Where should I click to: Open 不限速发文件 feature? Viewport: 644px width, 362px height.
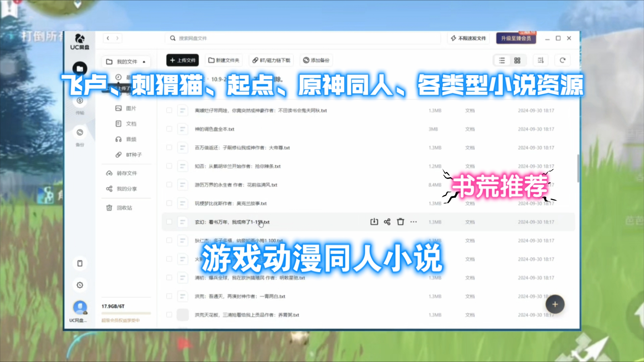pyautogui.click(x=469, y=38)
